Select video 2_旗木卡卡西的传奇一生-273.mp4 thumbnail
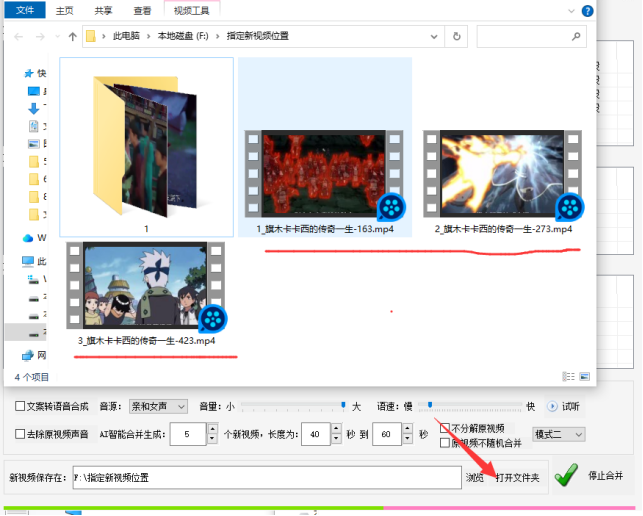The width and height of the screenshot is (643, 516). tap(503, 174)
